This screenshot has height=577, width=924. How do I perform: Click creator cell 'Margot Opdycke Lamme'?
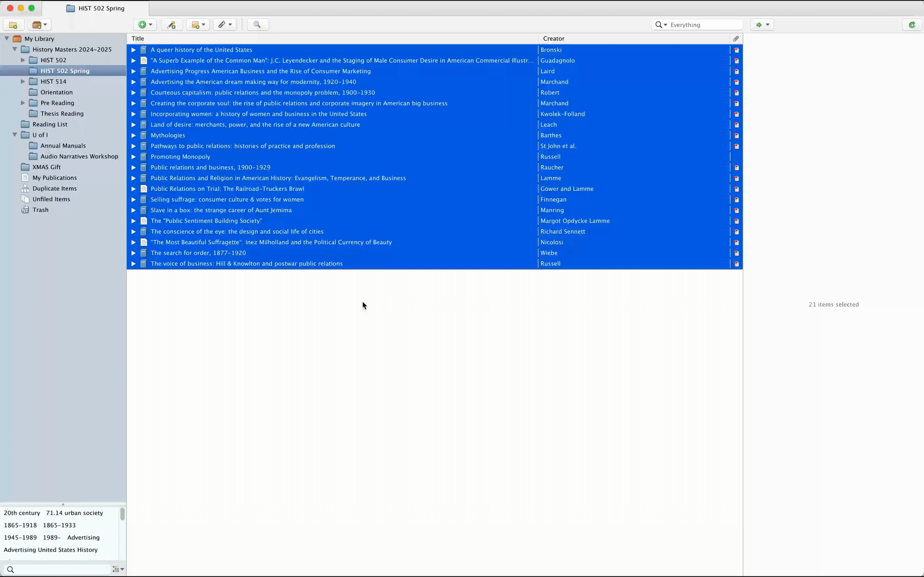[x=575, y=221]
